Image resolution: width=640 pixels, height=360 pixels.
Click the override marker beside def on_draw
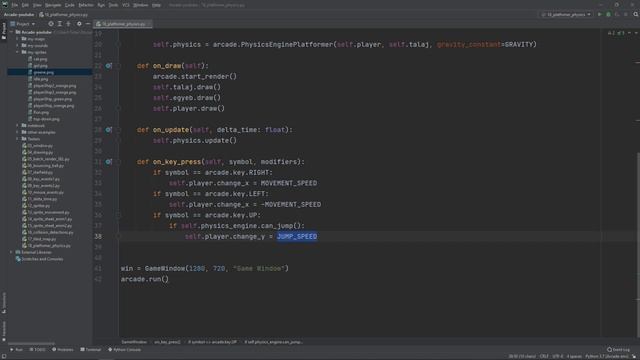[x=109, y=65]
